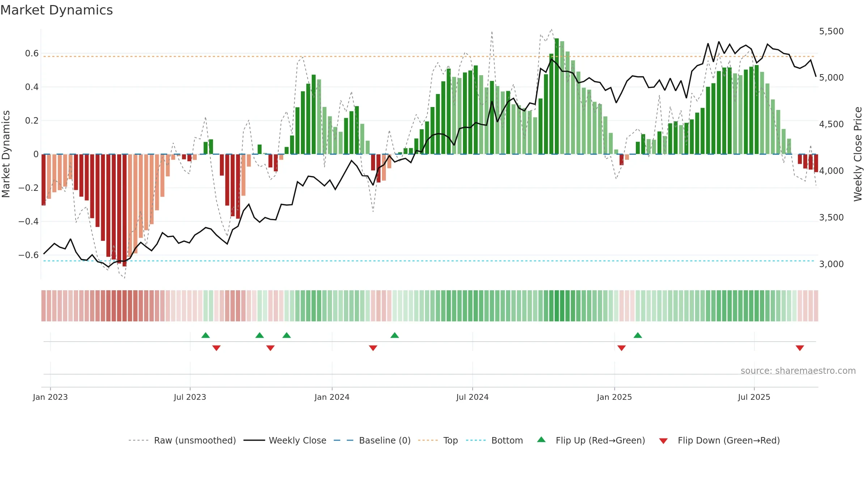
Task: Click the blue dashed Baseline line sample in legend
Action: (x=344, y=440)
